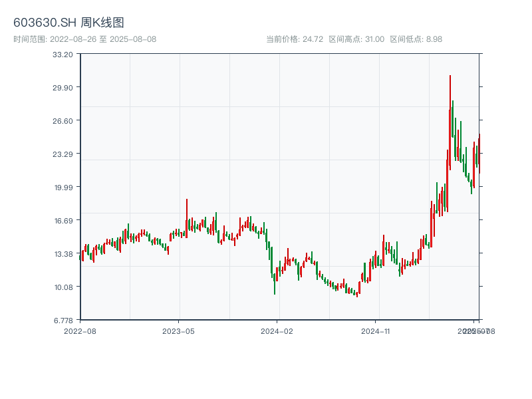532x399 pixels.
Task: Click the y-axis value 13.38
Action: point(63,254)
